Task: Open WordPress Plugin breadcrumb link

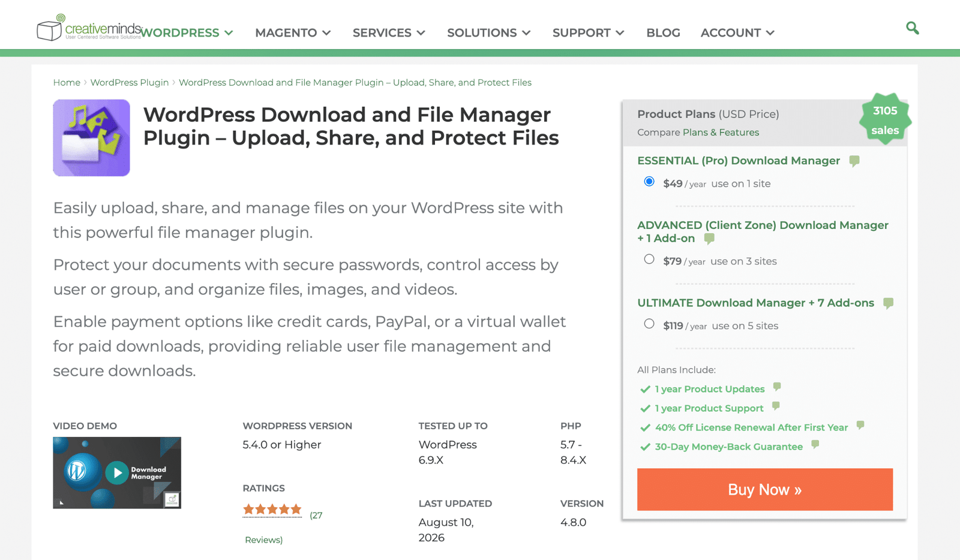Action: click(130, 83)
